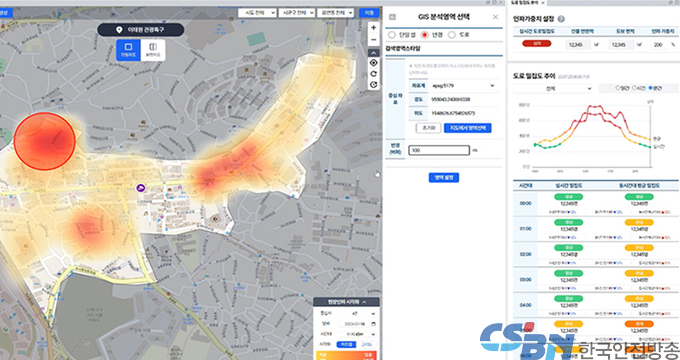Click the blue 지도에서 영역선택 button
The width and height of the screenshot is (680, 360).
tap(468, 128)
